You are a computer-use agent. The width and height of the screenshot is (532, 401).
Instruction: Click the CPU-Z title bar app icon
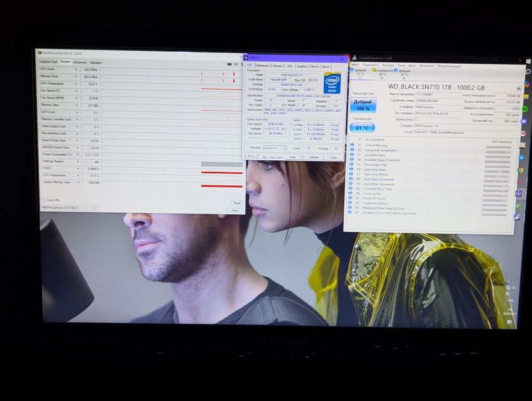(246, 57)
